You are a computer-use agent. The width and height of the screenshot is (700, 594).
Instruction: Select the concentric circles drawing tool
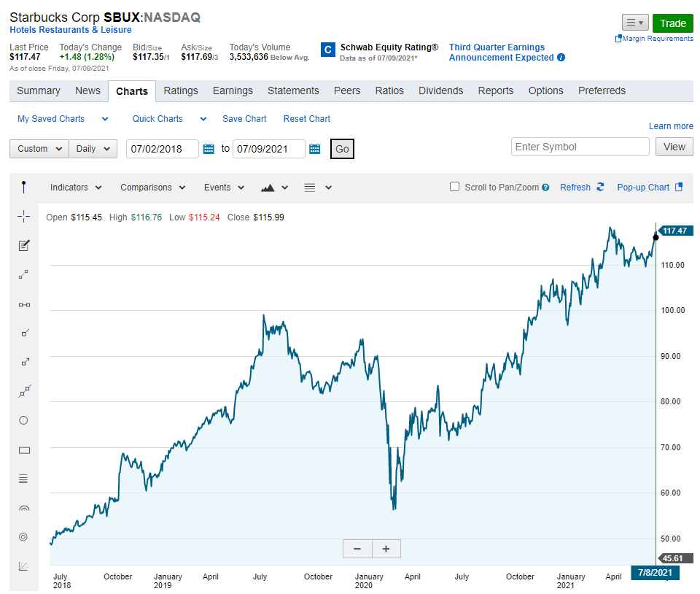[23, 537]
